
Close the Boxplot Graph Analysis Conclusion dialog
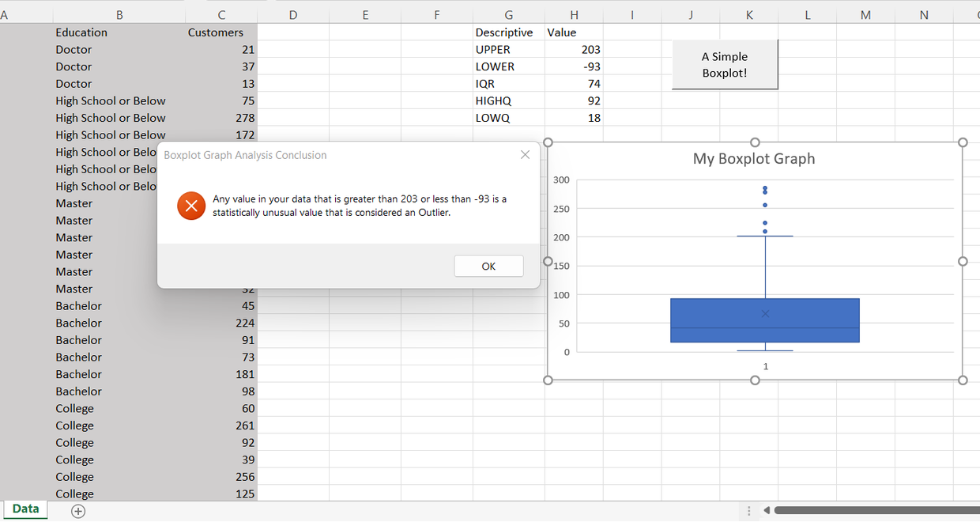tap(525, 154)
